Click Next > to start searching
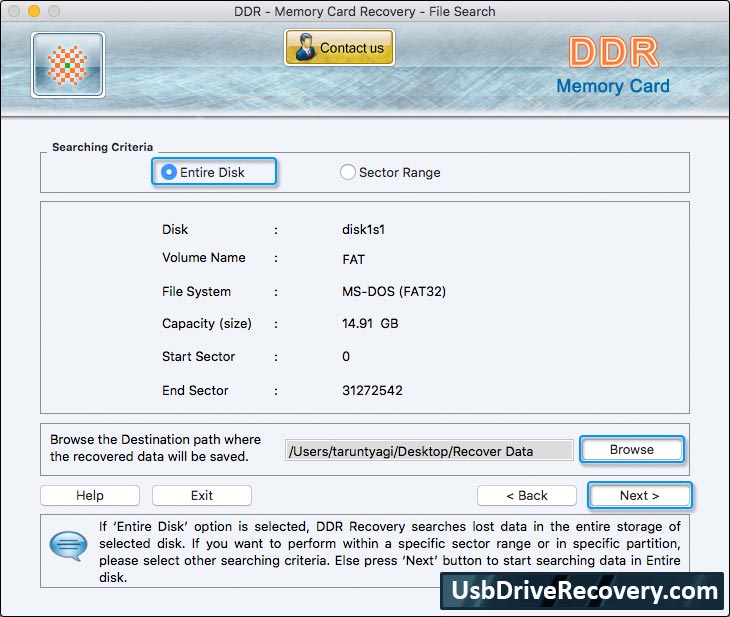The image size is (730, 617). (639, 495)
